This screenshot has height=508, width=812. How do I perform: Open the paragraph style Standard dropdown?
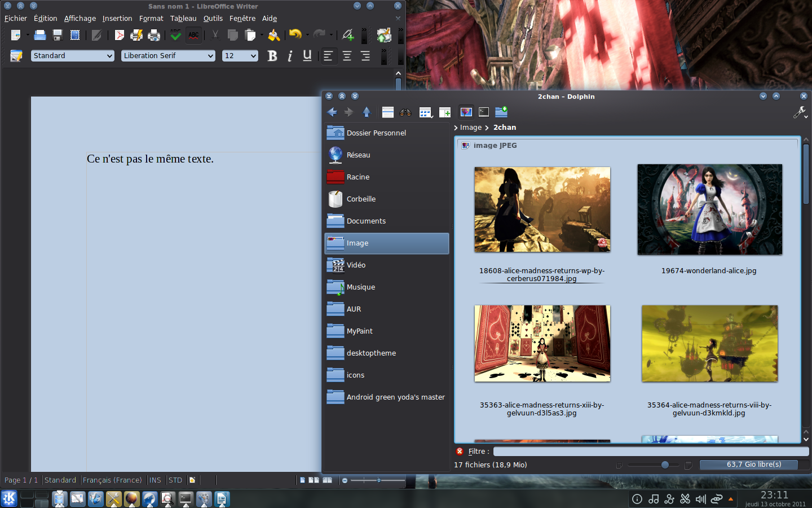tap(109, 56)
